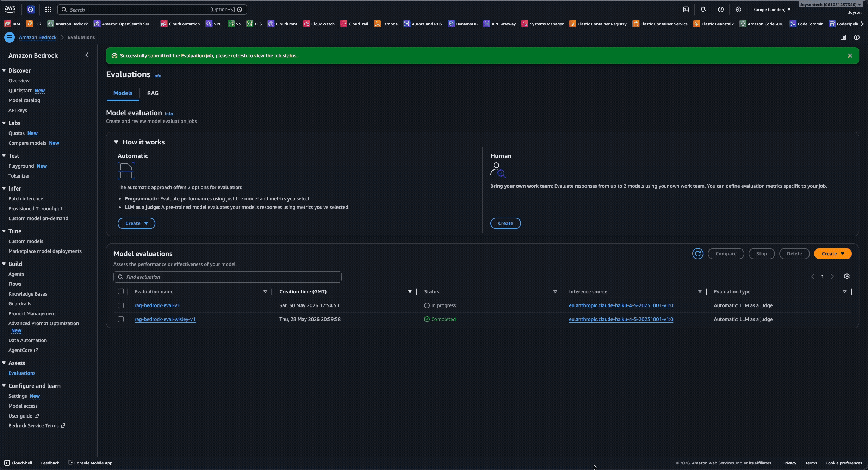Open Cookie preferences in footer
This screenshot has width=868, height=470.
pyautogui.click(x=843, y=463)
